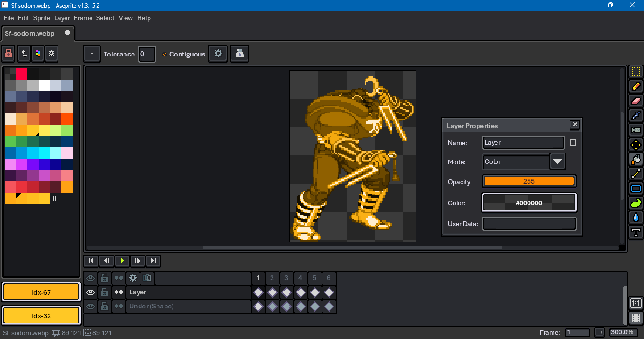This screenshot has width=644, height=339.
Task: Pick the Eyedropper tool
Action: tap(636, 115)
